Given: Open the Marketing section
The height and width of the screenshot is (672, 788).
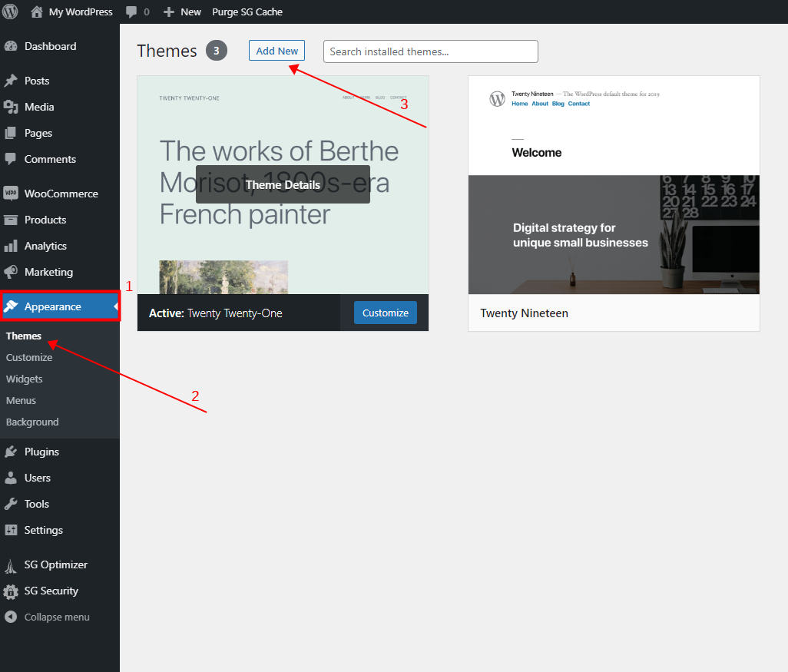Looking at the screenshot, I should point(48,272).
